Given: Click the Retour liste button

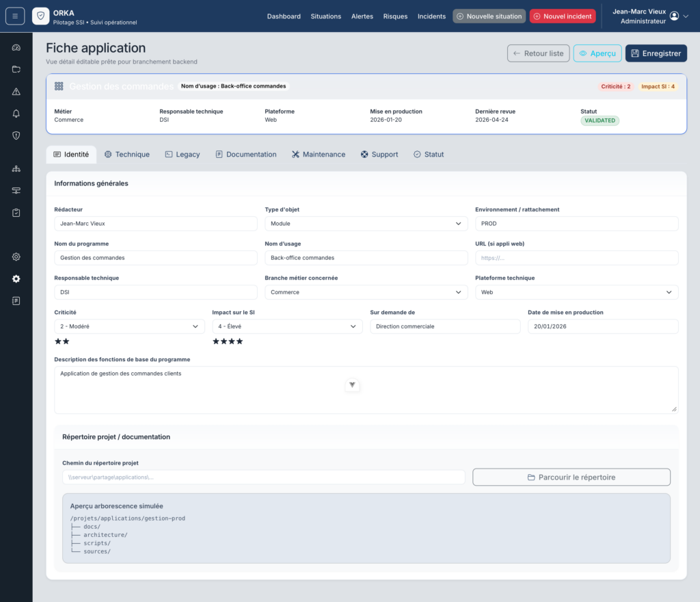Looking at the screenshot, I should pos(539,53).
